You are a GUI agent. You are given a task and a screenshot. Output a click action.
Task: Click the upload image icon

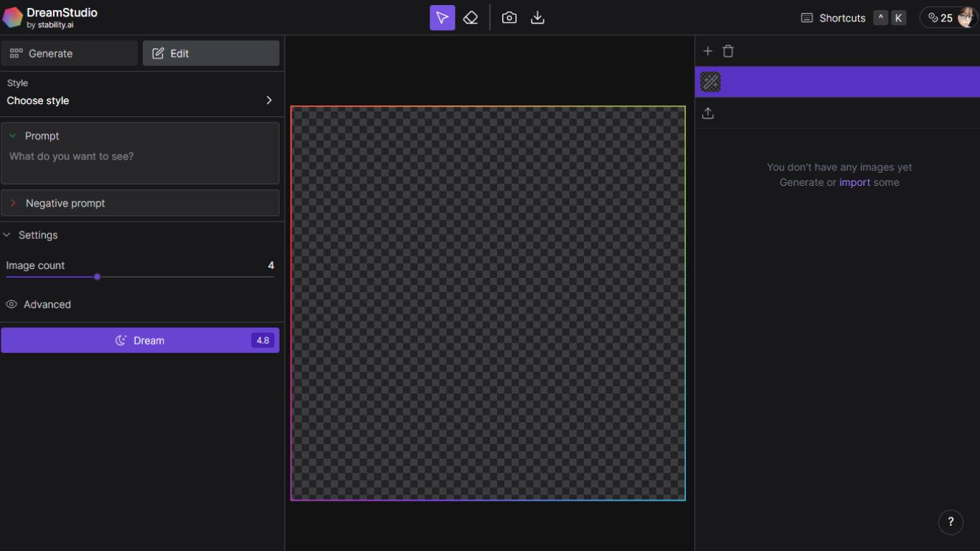pos(708,113)
